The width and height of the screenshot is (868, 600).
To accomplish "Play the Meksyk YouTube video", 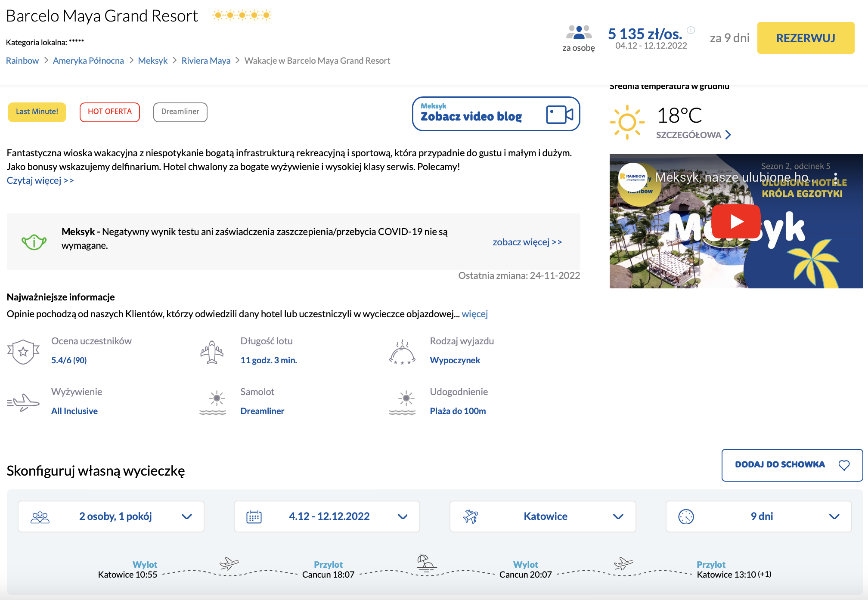I will (736, 221).
